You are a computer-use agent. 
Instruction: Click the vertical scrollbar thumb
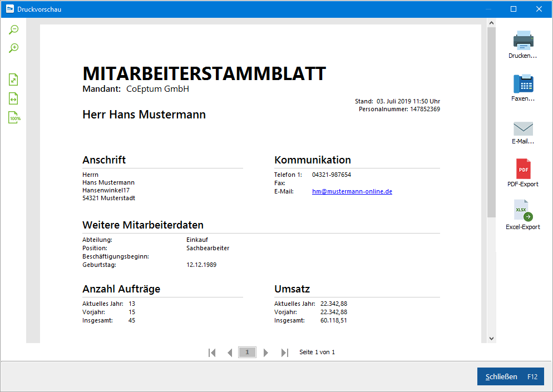(x=491, y=122)
